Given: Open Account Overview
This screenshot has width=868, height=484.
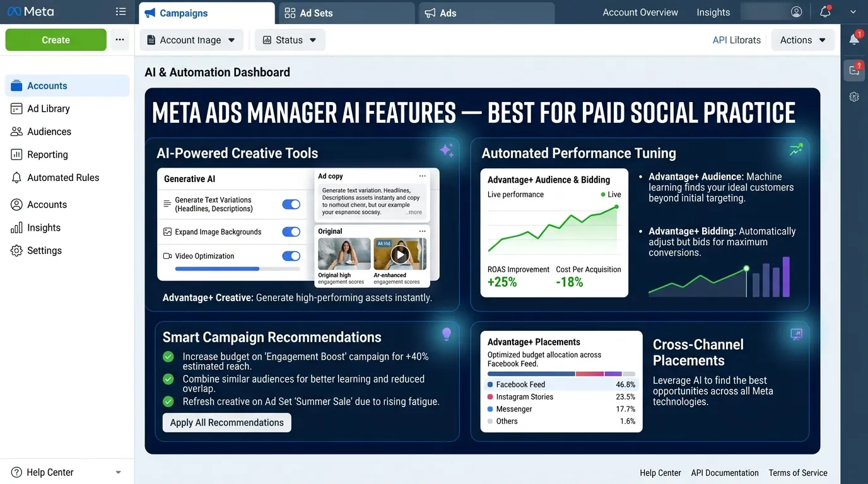Looking at the screenshot, I should tap(640, 12).
